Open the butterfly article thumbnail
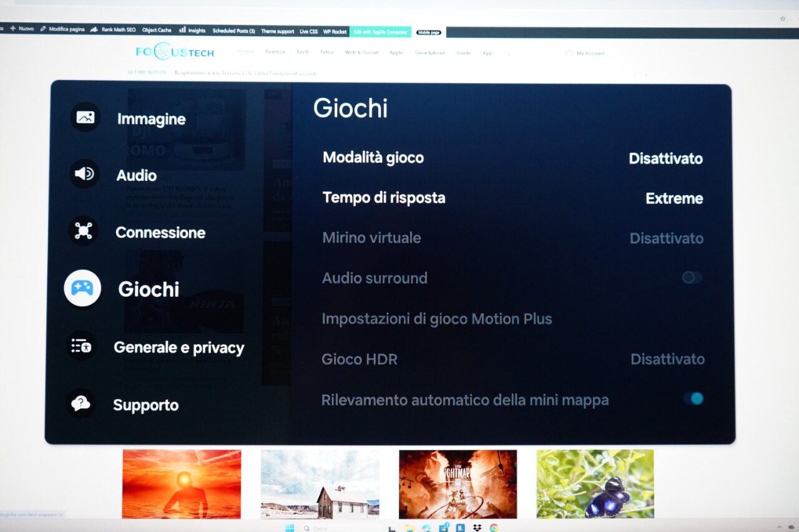Viewport: 799px width, 532px height. 595,483
